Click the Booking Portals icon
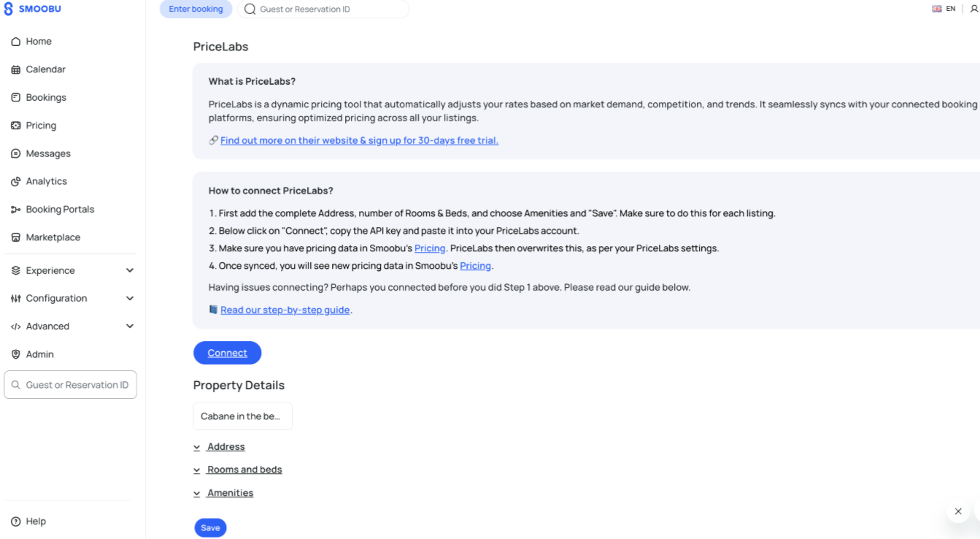 point(15,210)
